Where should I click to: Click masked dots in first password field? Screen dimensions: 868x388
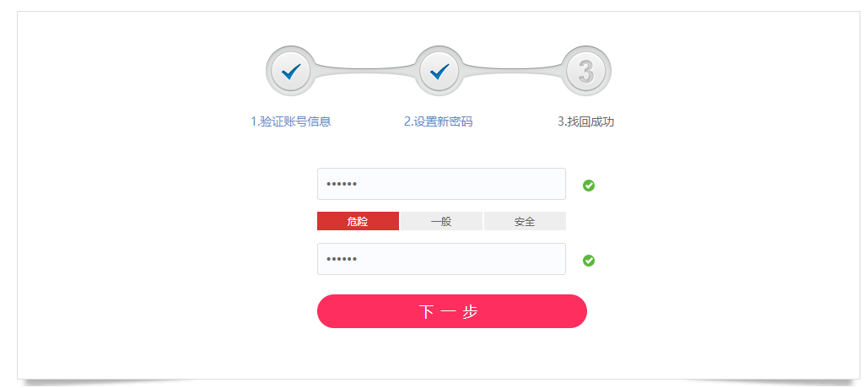tap(342, 184)
